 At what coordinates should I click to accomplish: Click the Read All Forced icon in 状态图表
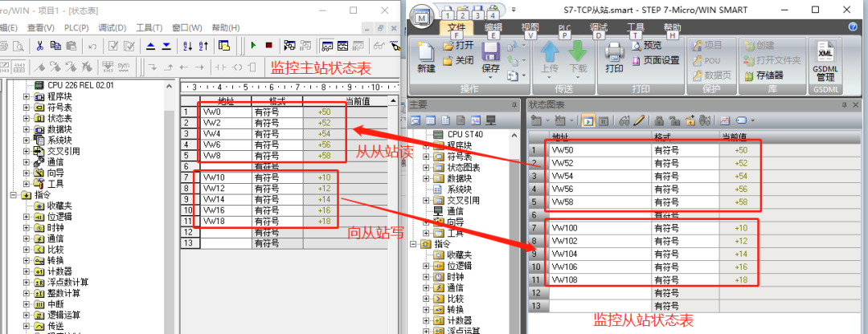pyautogui.click(x=705, y=120)
